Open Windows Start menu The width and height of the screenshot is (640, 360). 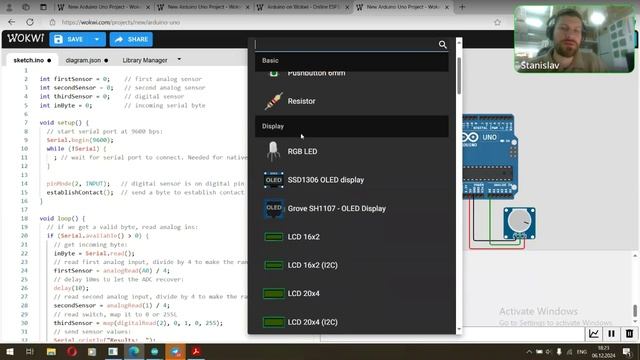point(9,351)
